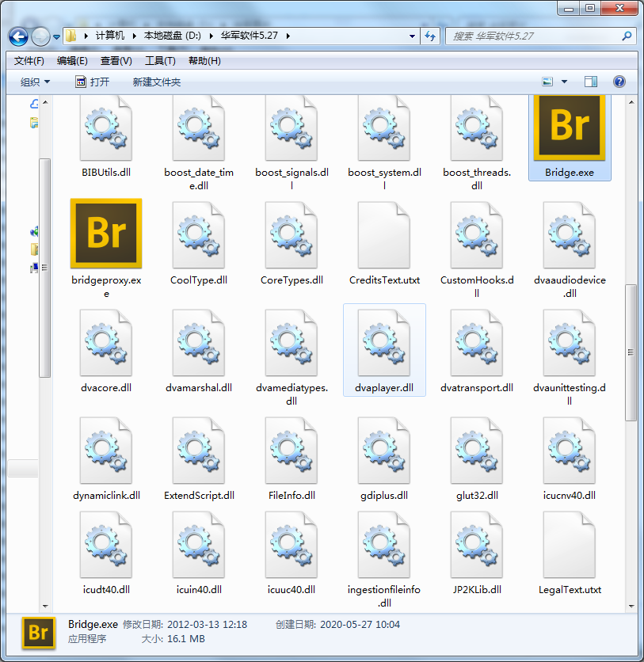Select the bridgeproxy.exe file icon

(105, 234)
